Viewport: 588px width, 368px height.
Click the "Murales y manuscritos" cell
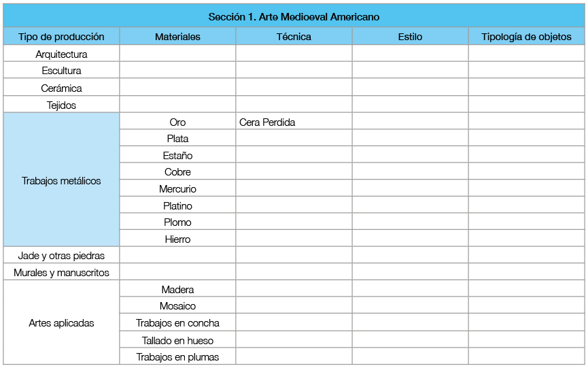(x=61, y=273)
